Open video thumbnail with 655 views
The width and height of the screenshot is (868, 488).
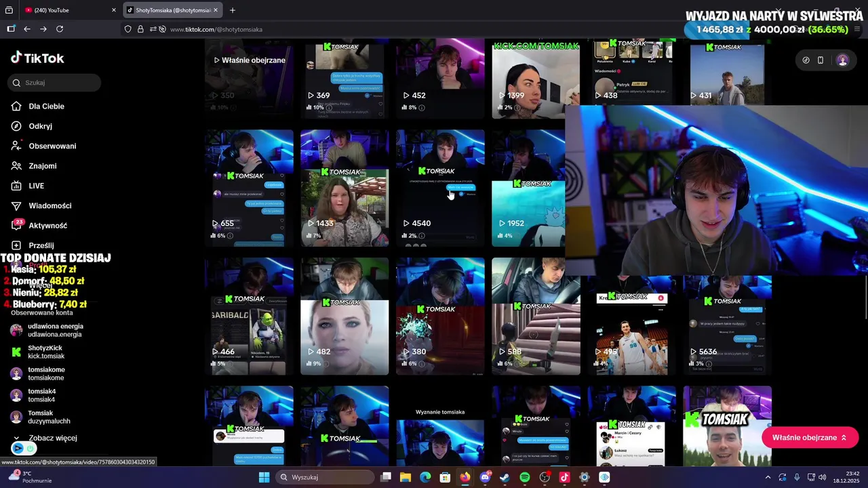tap(249, 188)
